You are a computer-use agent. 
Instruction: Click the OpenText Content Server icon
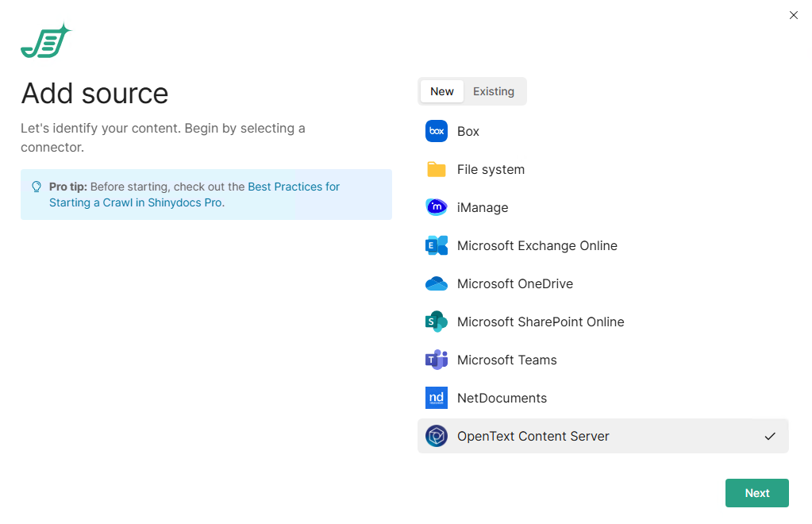pos(437,436)
